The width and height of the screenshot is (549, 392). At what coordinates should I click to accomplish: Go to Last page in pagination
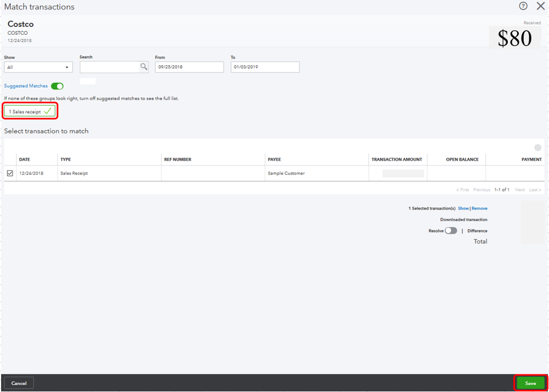[x=535, y=190]
